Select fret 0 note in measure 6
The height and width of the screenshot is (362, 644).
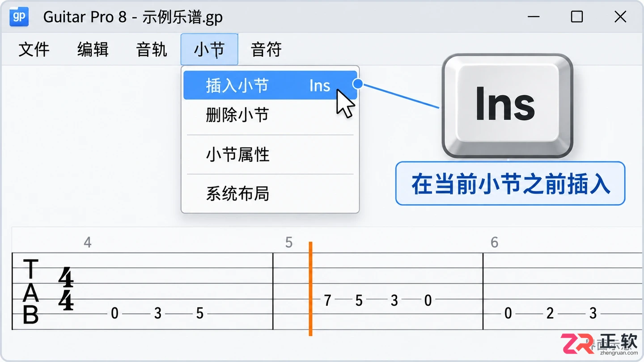click(x=508, y=314)
